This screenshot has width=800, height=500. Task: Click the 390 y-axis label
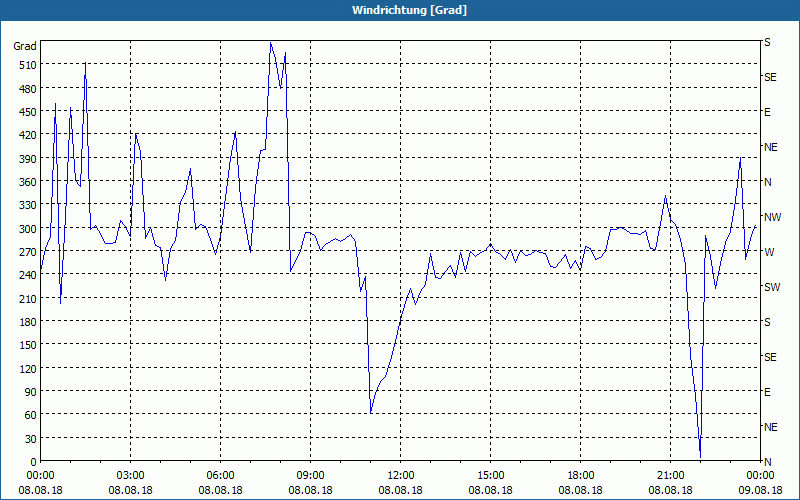(x=28, y=159)
